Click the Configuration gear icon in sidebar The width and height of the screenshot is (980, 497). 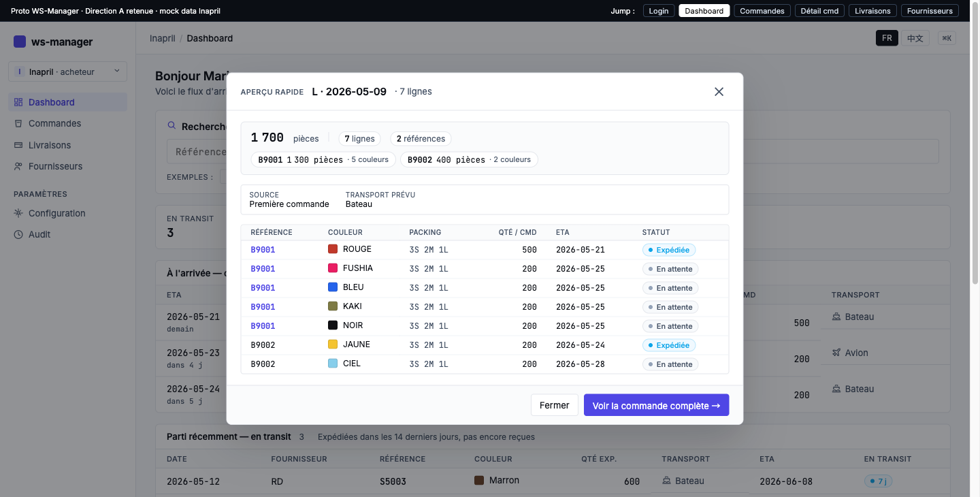18,213
